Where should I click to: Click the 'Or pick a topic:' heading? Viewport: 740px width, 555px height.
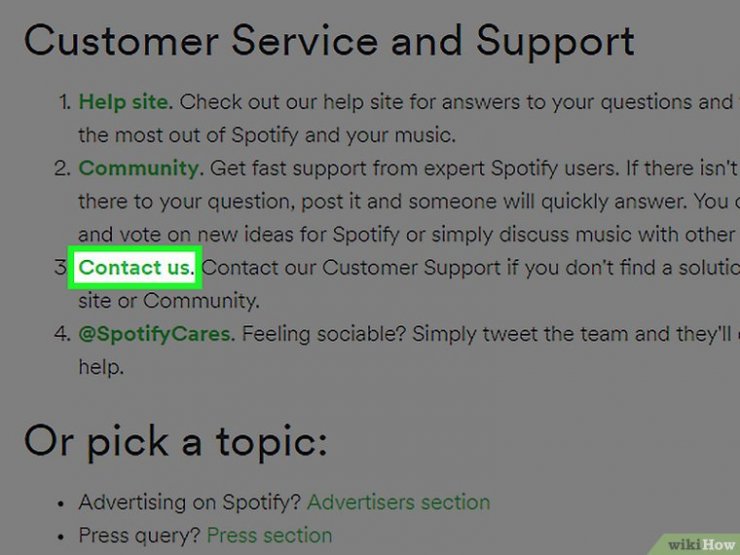pos(175,441)
